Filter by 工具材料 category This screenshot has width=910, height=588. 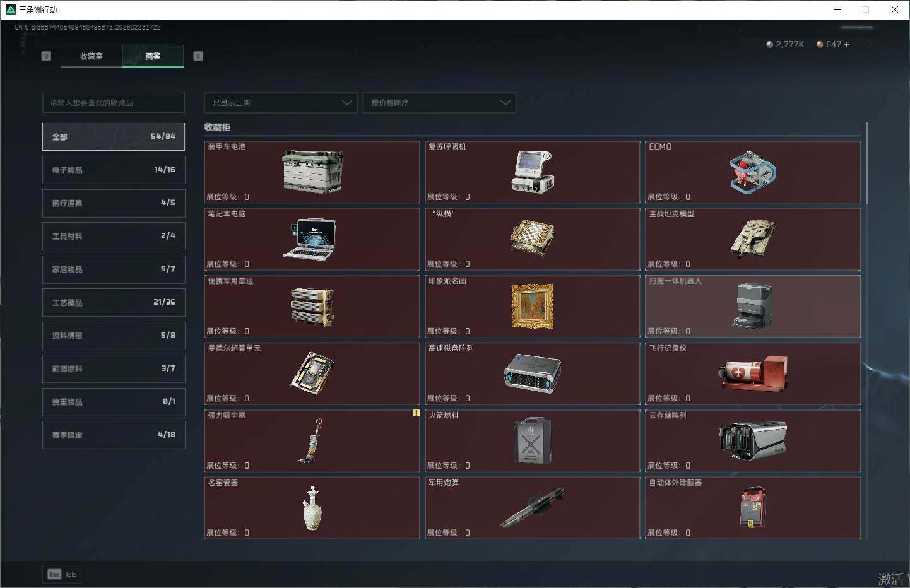click(x=114, y=237)
